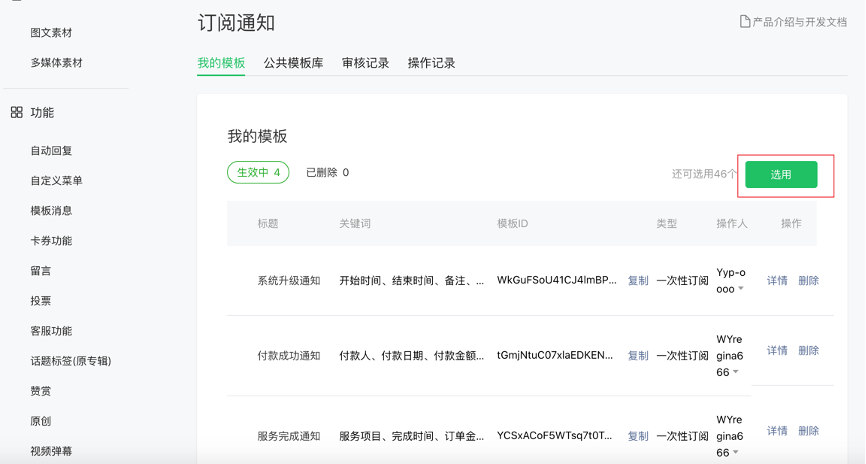View 详情 for 系统升级通知
This screenshot has width=866, height=464.
[777, 281]
